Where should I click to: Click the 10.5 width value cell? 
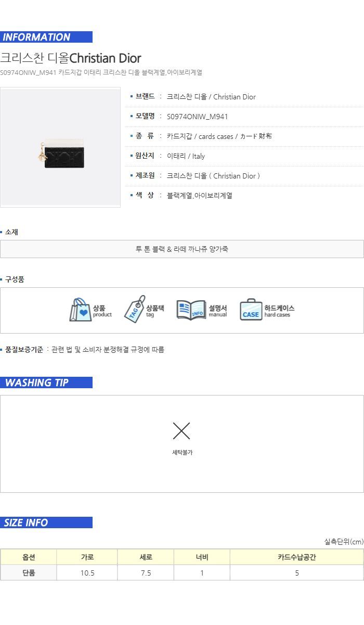click(87, 572)
